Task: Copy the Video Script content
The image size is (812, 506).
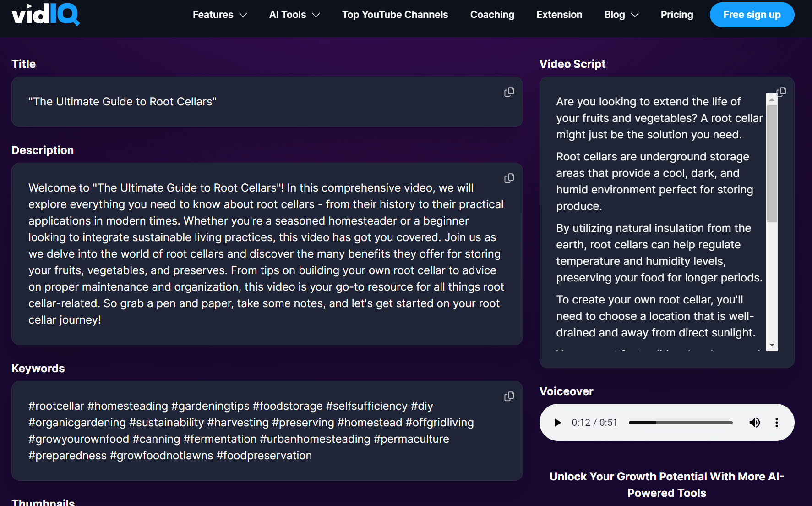Action: pos(781,92)
